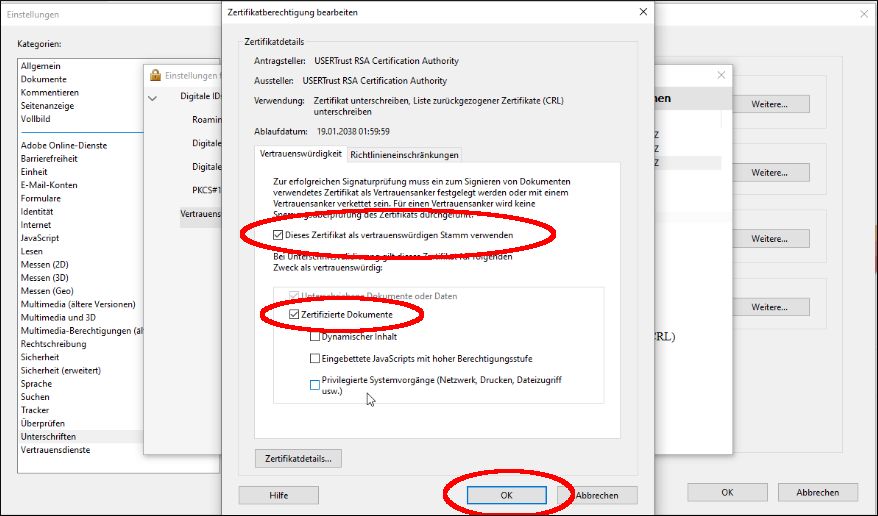Screen dimensions: 878x516
Task: Select the Allgemein category
Action: (x=40, y=66)
